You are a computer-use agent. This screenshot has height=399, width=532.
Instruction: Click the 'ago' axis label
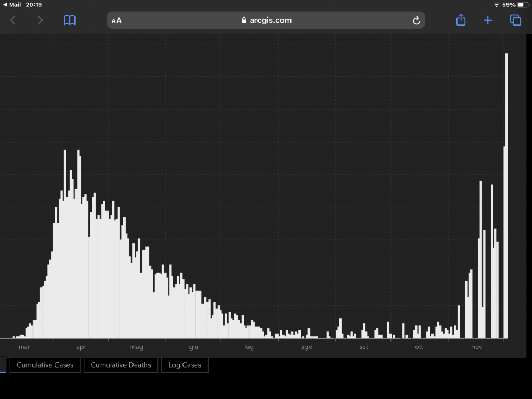(x=306, y=347)
